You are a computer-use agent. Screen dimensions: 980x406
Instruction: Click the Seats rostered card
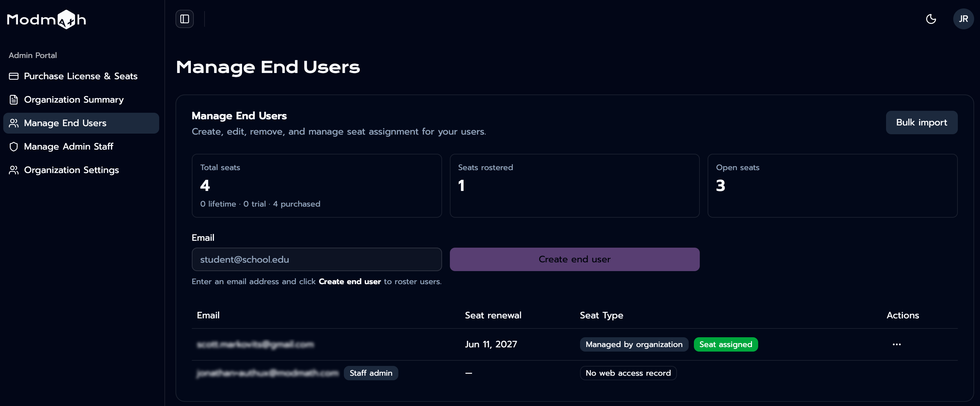click(x=574, y=186)
